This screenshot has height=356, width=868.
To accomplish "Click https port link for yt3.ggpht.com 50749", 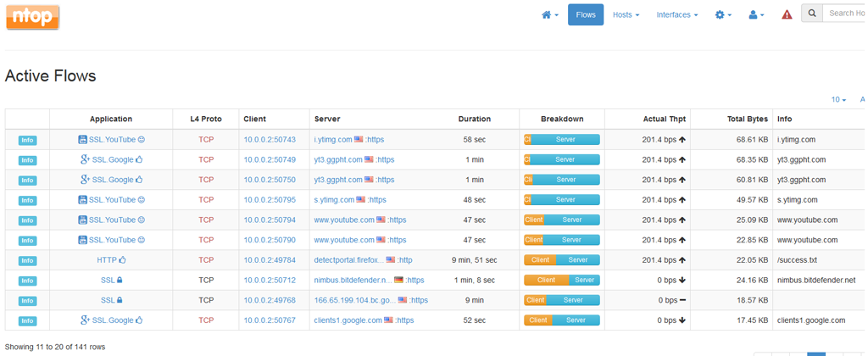I will click(386, 159).
